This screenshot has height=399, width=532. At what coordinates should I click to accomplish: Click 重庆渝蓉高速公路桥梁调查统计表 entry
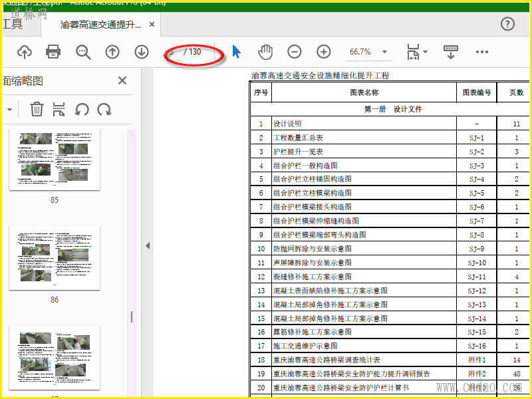point(327,360)
